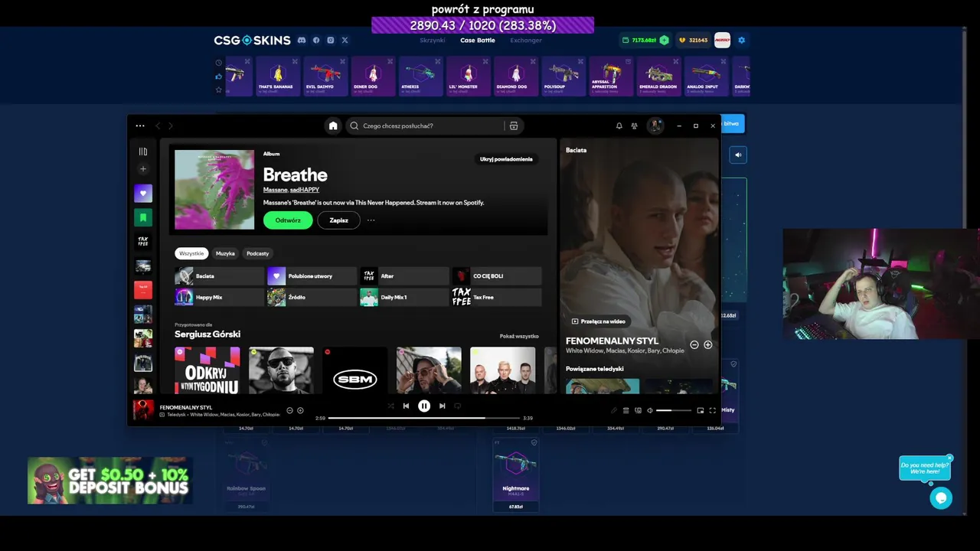980x551 pixels.
Task: Open Polubione utwory shortcut tile
Action: pos(312,275)
